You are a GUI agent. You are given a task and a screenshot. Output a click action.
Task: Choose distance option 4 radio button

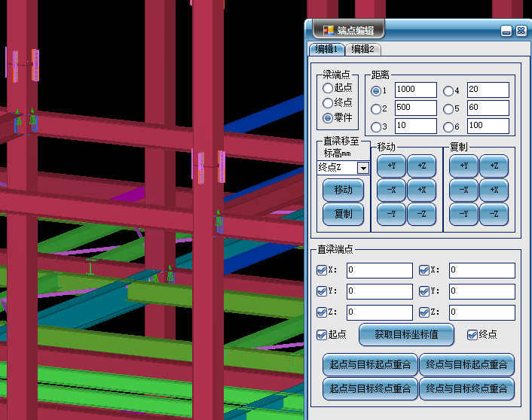pos(448,91)
